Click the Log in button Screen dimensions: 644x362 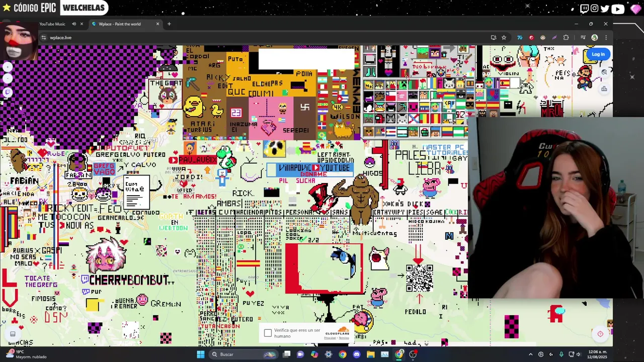598,54
